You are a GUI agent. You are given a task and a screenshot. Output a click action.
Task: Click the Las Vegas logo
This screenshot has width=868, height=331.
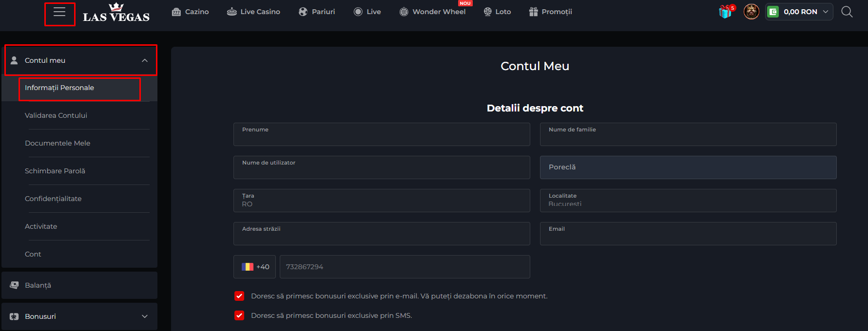116,13
